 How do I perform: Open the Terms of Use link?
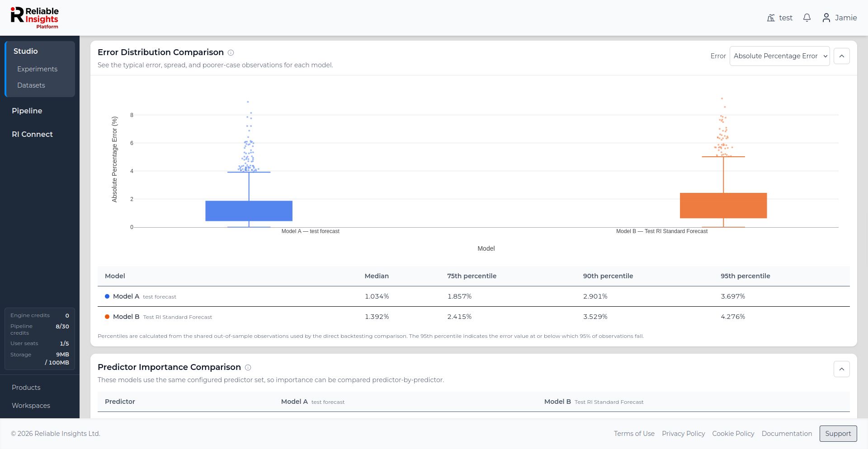point(634,434)
